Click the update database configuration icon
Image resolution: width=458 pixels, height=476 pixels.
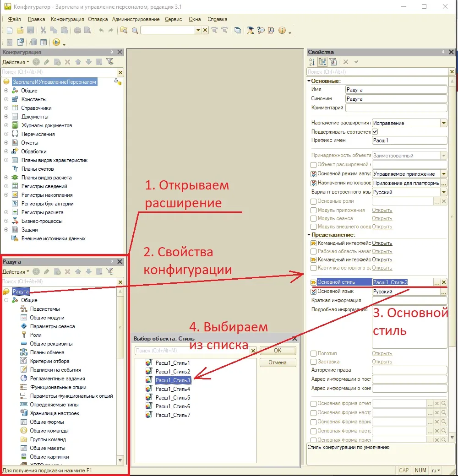tap(33, 42)
